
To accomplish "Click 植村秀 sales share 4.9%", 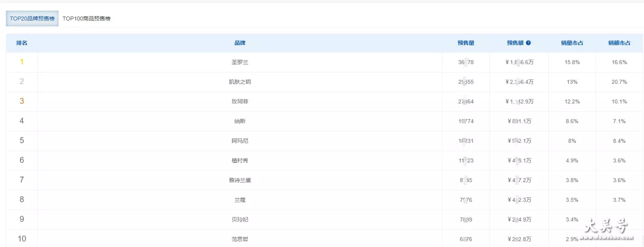I will coord(572,161).
